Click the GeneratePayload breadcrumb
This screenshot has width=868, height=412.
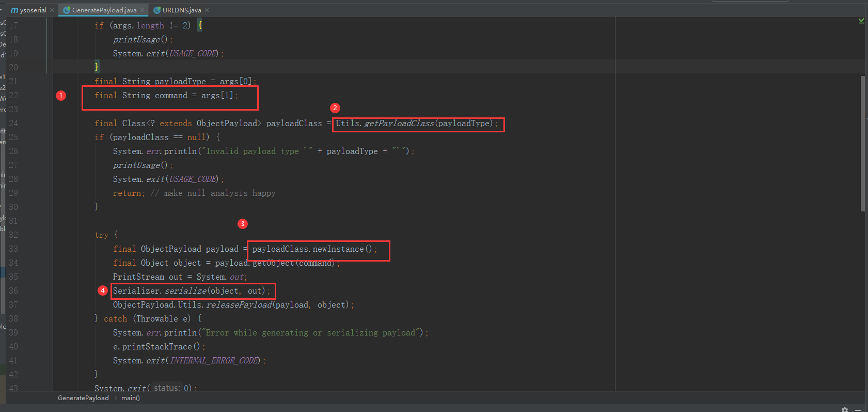[83, 398]
